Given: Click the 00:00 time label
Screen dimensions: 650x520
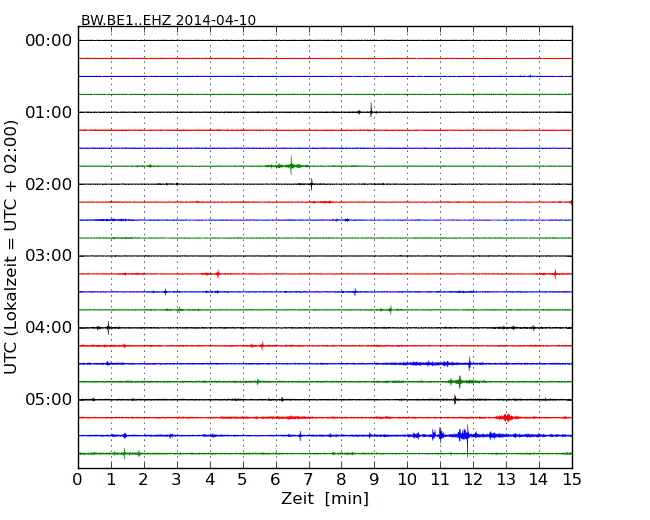Looking at the screenshot, I should pyautogui.click(x=49, y=41).
